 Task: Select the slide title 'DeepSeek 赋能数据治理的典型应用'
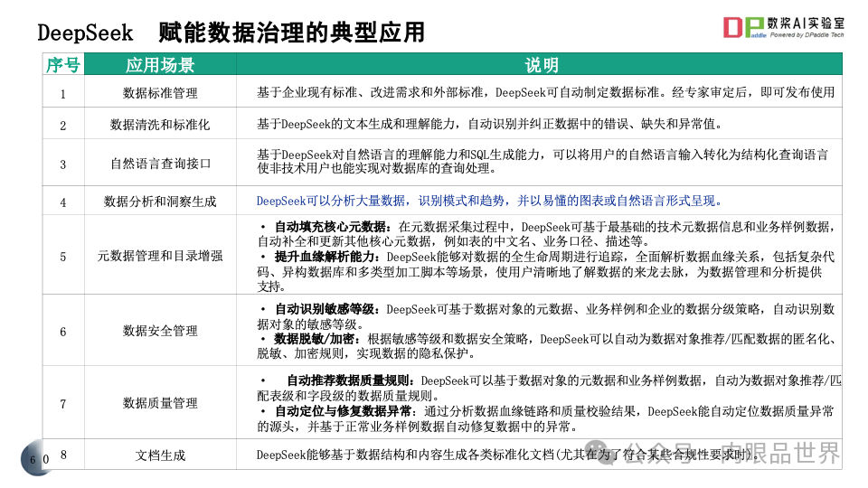231,33
